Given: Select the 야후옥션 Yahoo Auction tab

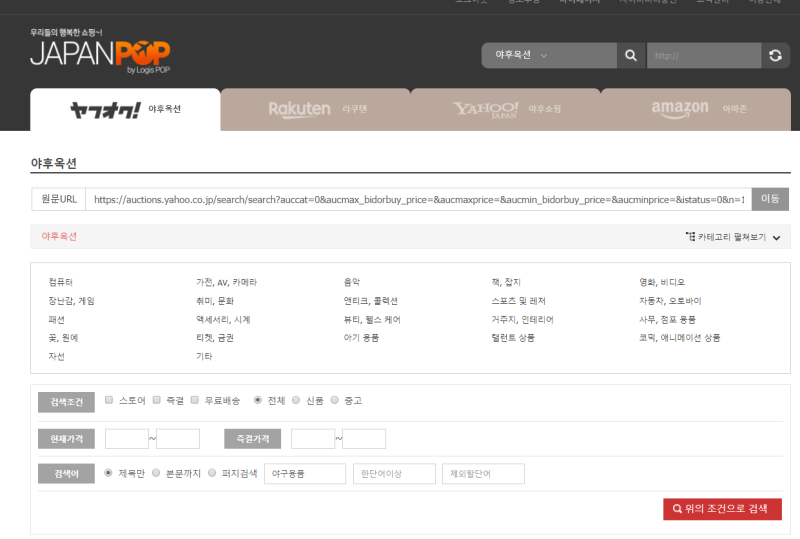Looking at the screenshot, I should (125, 109).
